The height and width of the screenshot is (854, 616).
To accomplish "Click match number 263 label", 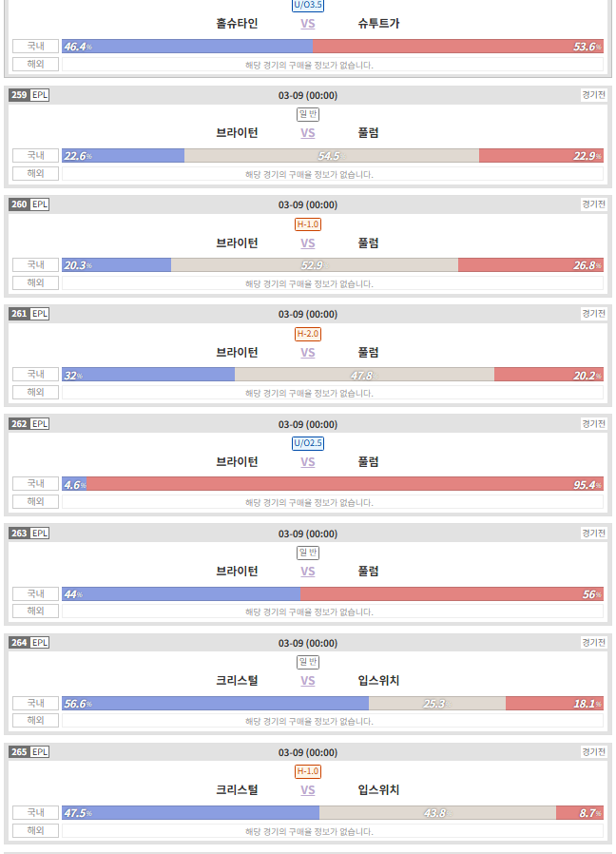I will coord(19,534).
